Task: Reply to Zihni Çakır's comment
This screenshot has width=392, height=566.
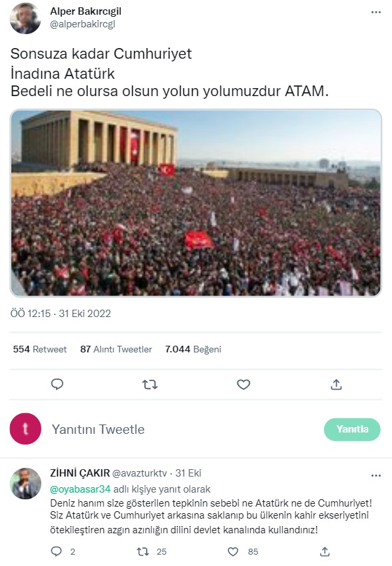Action: coord(57,551)
